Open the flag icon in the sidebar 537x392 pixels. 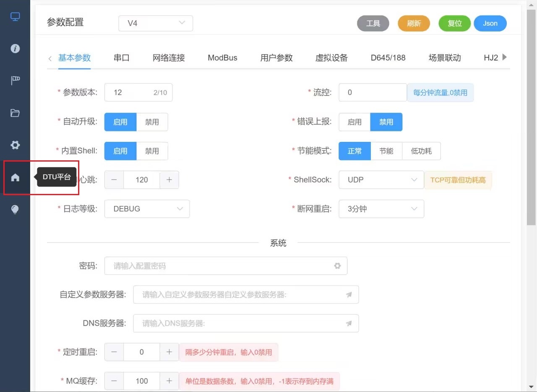pyautogui.click(x=15, y=81)
